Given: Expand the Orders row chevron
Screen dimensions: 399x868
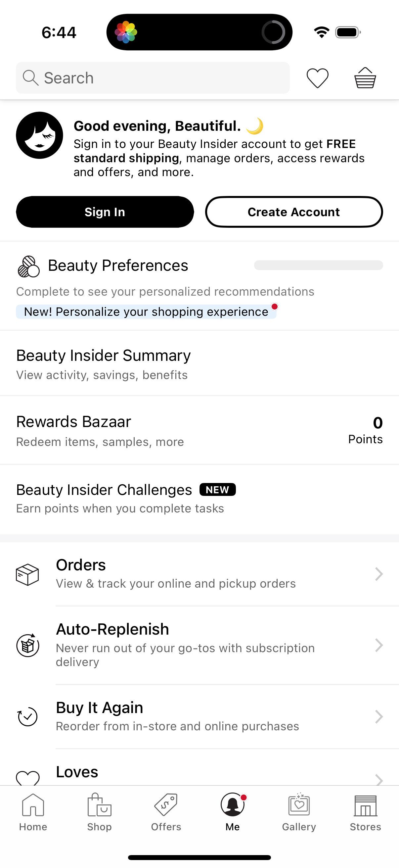Looking at the screenshot, I should click(378, 574).
